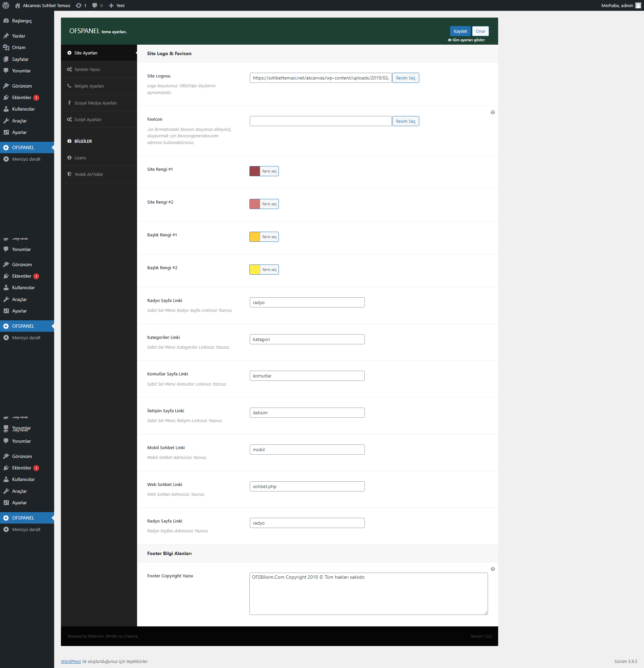This screenshot has height=668, width=644.
Task: Click the Onar button
Action: 480,31
